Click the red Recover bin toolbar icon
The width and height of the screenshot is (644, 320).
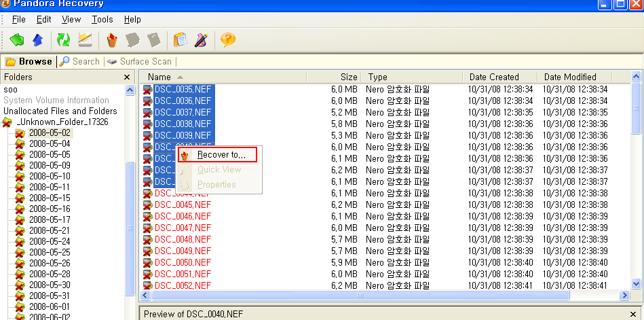tap(112, 40)
